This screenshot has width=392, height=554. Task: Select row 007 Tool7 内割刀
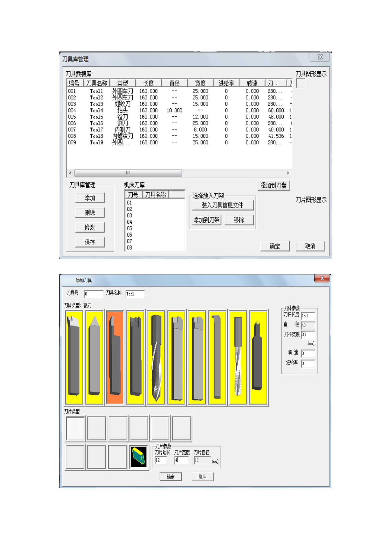click(179, 130)
